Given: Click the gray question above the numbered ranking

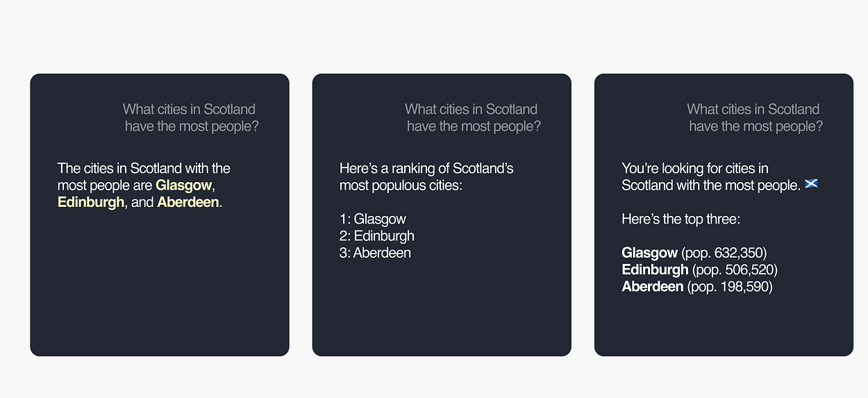Looking at the screenshot, I should (473, 117).
